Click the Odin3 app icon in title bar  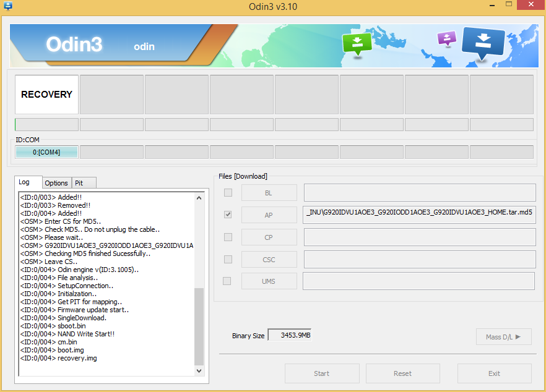(x=8, y=6)
